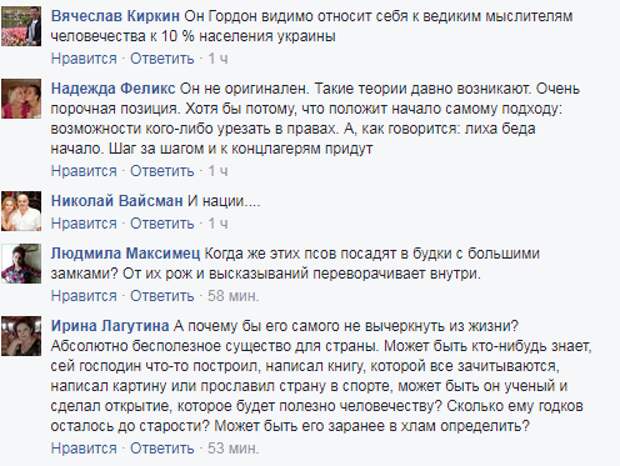Reply to Ирина Лагутина's comment
The width and height of the screenshot is (620, 466).
click(162, 448)
